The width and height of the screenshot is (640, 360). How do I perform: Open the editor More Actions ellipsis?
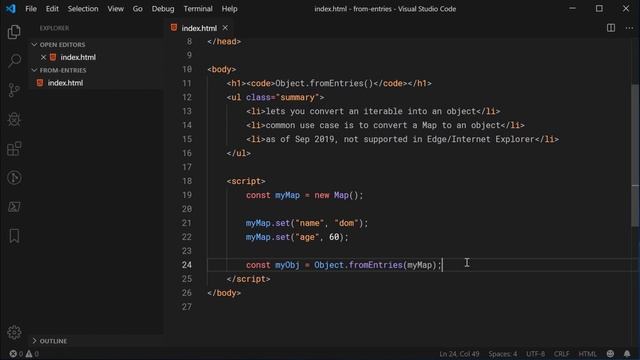click(x=629, y=28)
